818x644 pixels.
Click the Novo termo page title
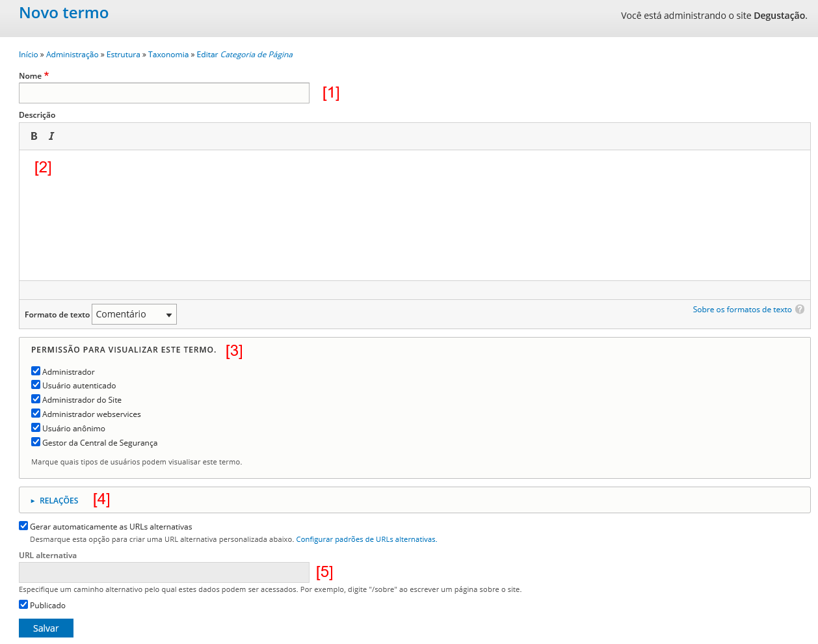(x=64, y=13)
